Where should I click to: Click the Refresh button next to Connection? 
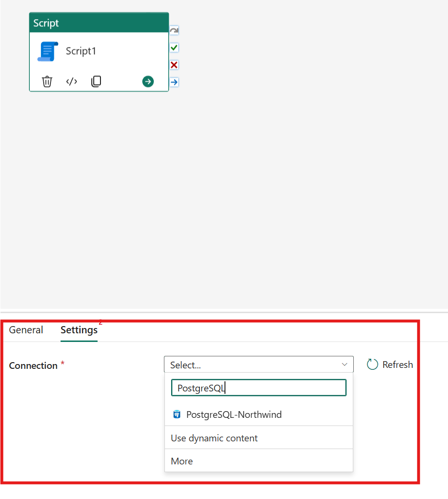(x=390, y=365)
